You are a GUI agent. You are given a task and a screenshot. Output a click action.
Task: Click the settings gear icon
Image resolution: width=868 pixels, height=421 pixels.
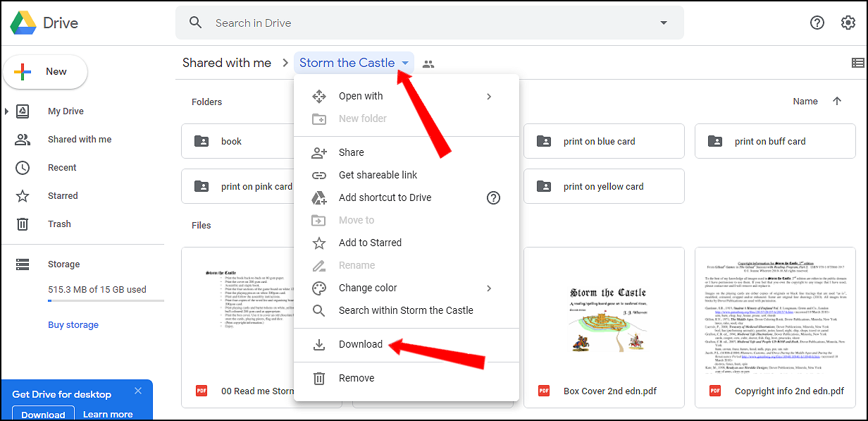[848, 23]
